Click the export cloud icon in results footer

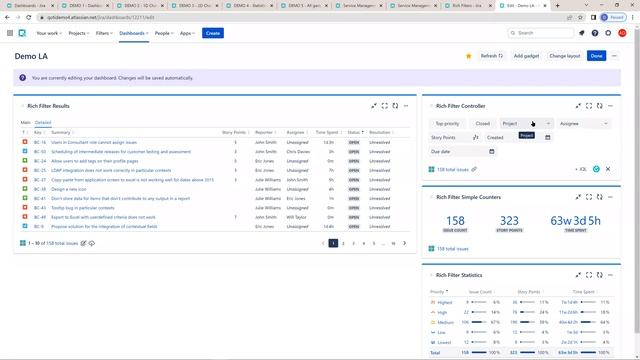pos(92,243)
